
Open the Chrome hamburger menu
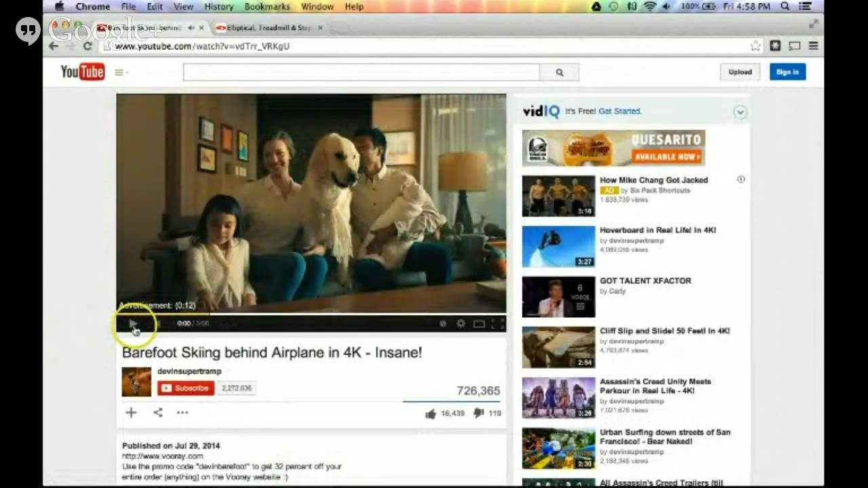[813, 46]
